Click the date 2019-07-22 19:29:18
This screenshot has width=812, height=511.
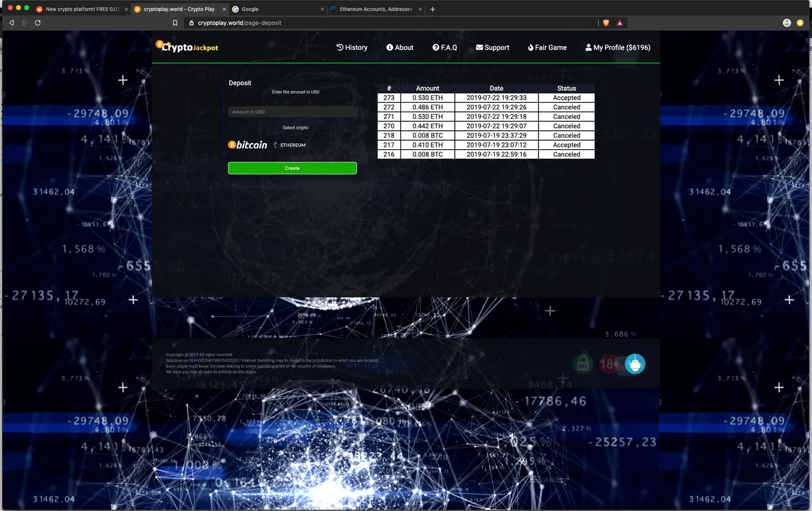pyautogui.click(x=497, y=117)
